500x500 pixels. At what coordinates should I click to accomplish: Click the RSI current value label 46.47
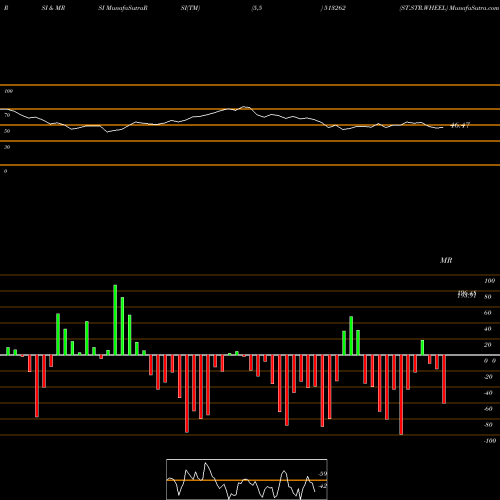(460, 125)
